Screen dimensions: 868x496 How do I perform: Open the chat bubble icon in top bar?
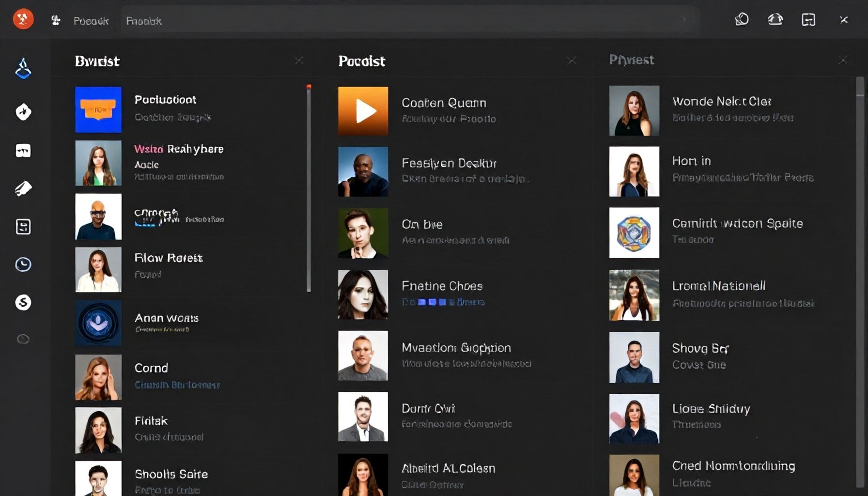pyautogui.click(x=742, y=19)
